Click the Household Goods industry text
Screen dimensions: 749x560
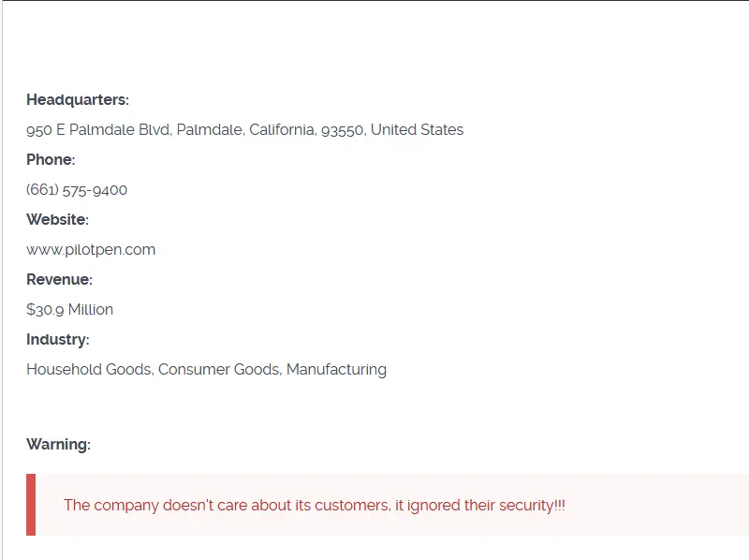(88, 370)
